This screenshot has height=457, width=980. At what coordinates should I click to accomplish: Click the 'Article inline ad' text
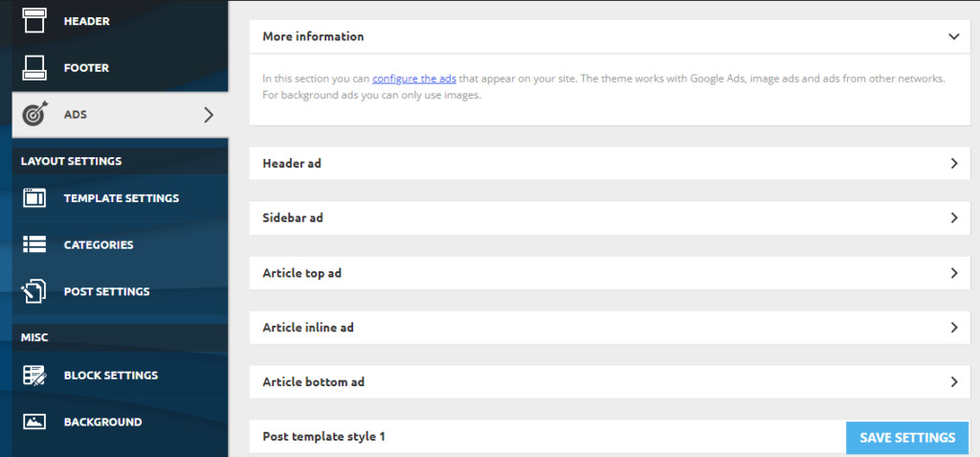tap(308, 328)
